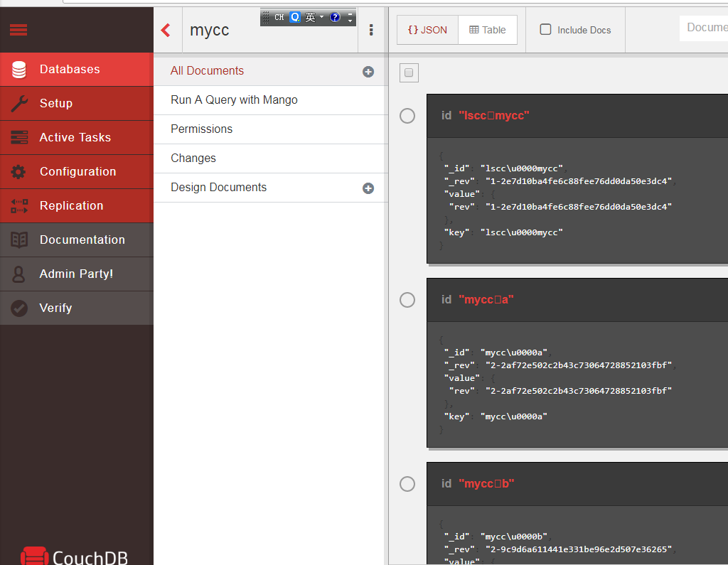
Task: Click the Admin Party user icon
Action: coord(18,274)
